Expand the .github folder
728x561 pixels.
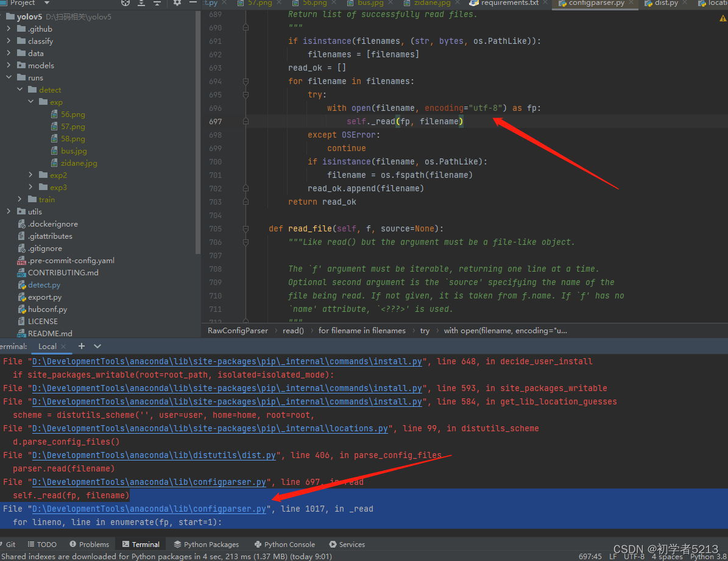click(x=9, y=29)
